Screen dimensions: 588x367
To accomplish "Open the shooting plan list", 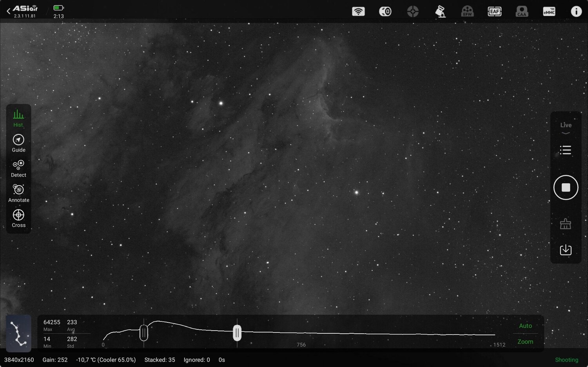I will pyautogui.click(x=565, y=150).
